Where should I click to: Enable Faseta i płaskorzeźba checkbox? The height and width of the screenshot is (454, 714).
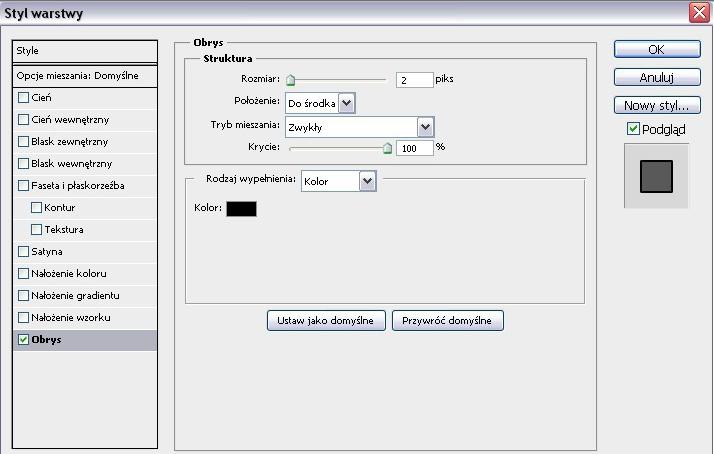[x=23, y=185]
